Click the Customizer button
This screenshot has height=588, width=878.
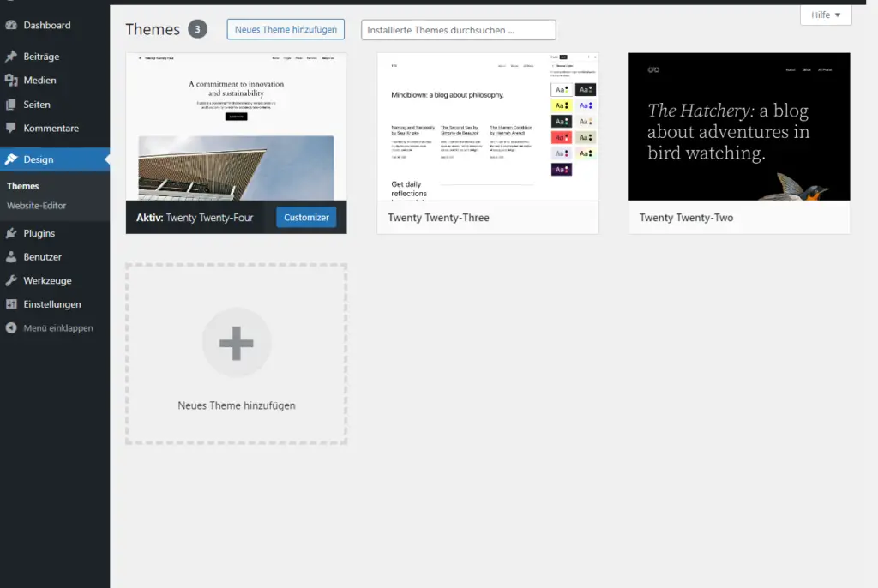click(x=306, y=217)
